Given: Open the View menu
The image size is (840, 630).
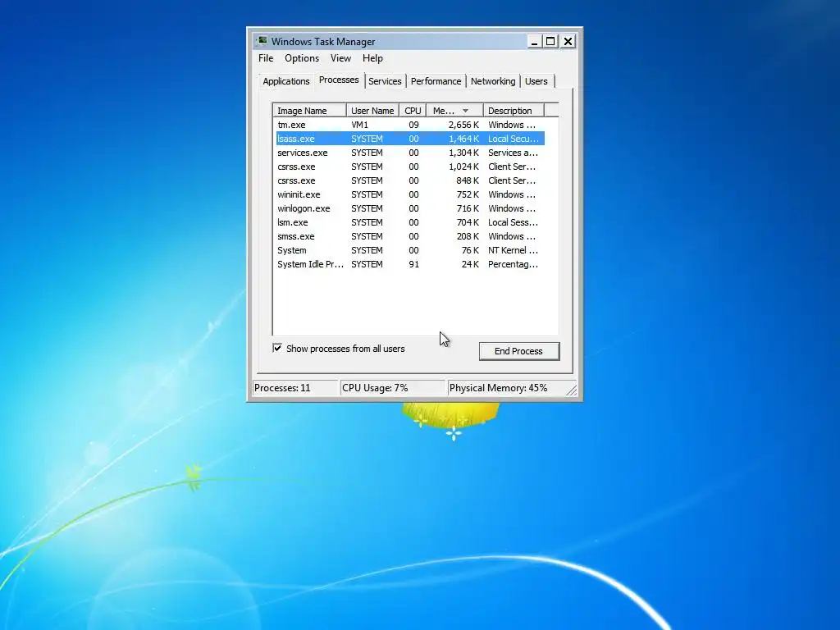Looking at the screenshot, I should (x=340, y=58).
